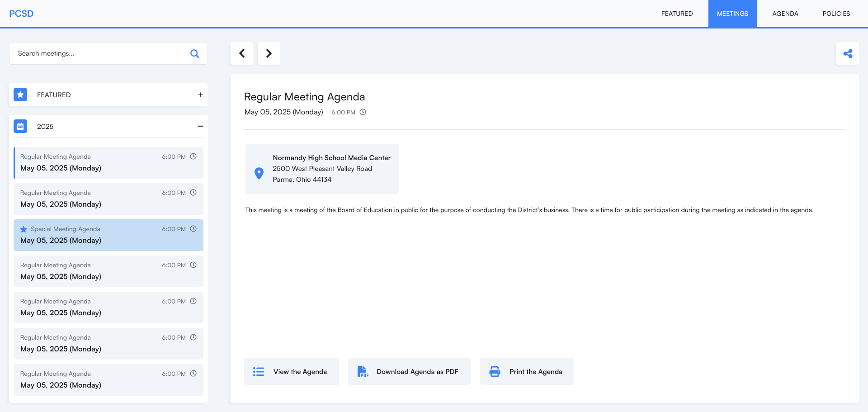This screenshot has height=412, width=868.
Task: Collapse the 2025 section minus sign
Action: coord(200,126)
